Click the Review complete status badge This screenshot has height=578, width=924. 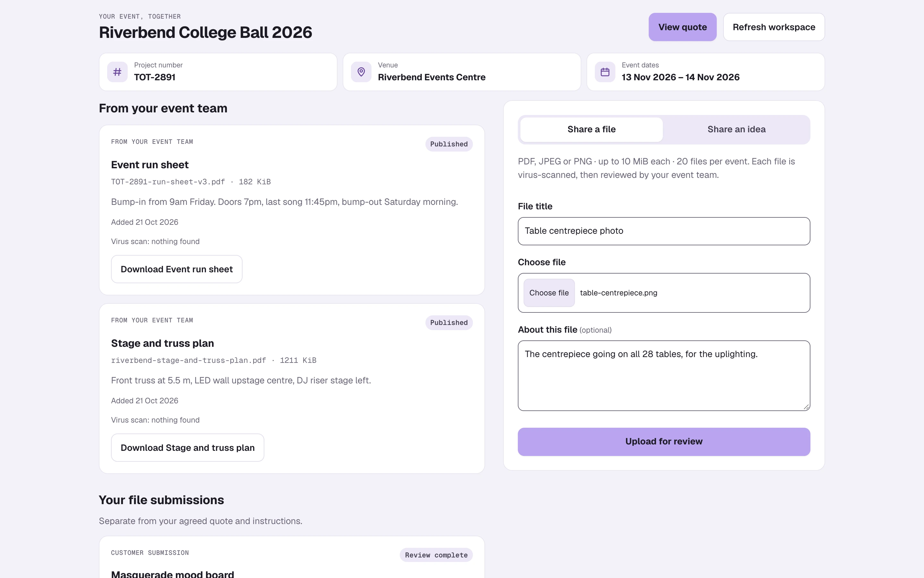pyautogui.click(x=436, y=555)
